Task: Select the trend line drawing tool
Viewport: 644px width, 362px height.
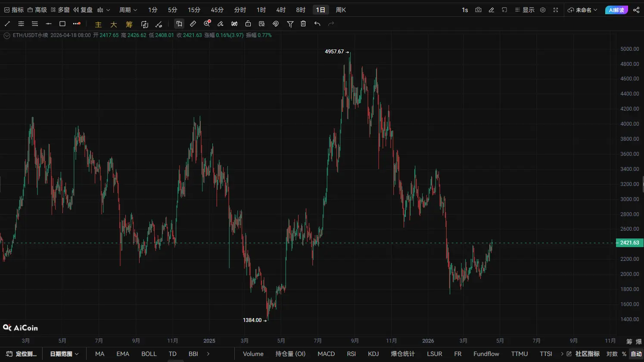Action: pos(7,24)
